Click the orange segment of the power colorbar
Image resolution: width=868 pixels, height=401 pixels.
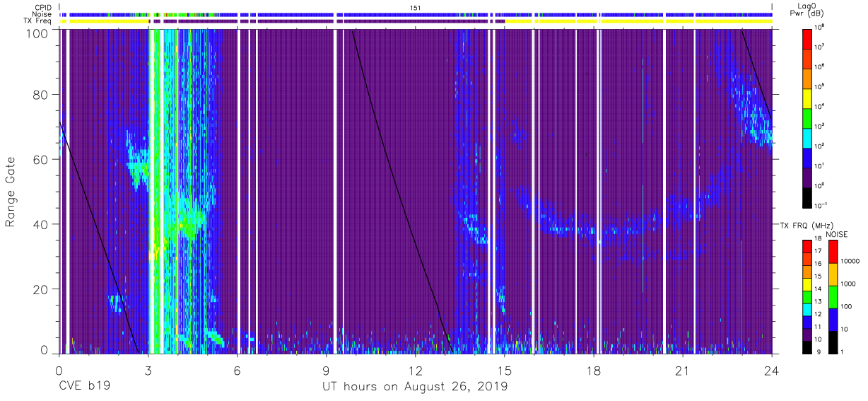[807, 78]
